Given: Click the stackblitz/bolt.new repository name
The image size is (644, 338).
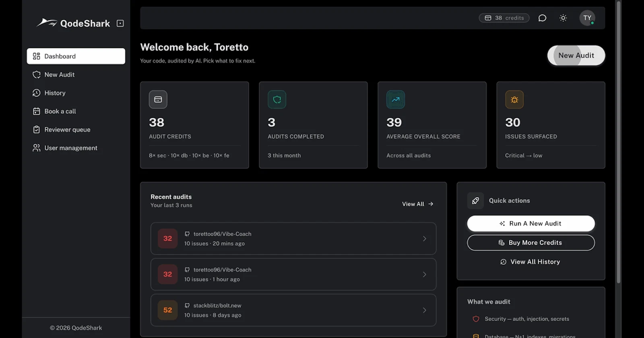Looking at the screenshot, I should pos(217,305).
